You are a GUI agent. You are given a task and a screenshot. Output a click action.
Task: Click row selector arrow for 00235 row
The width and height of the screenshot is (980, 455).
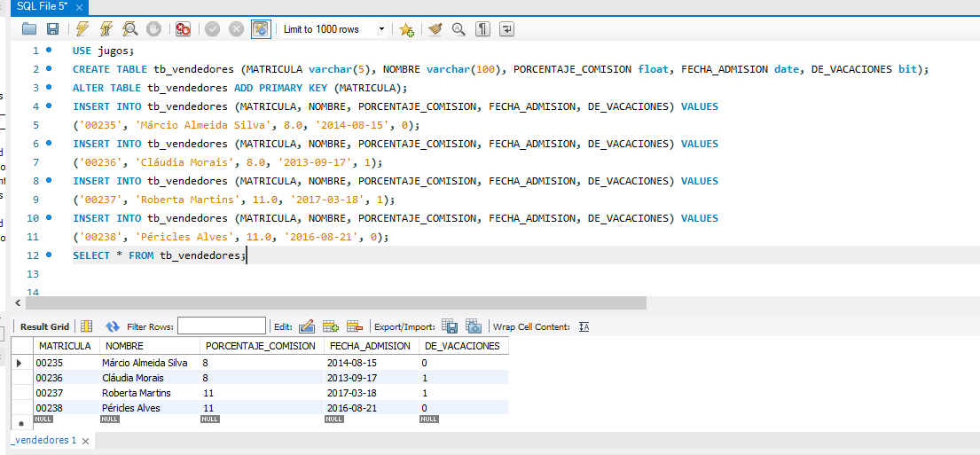[x=19, y=363]
